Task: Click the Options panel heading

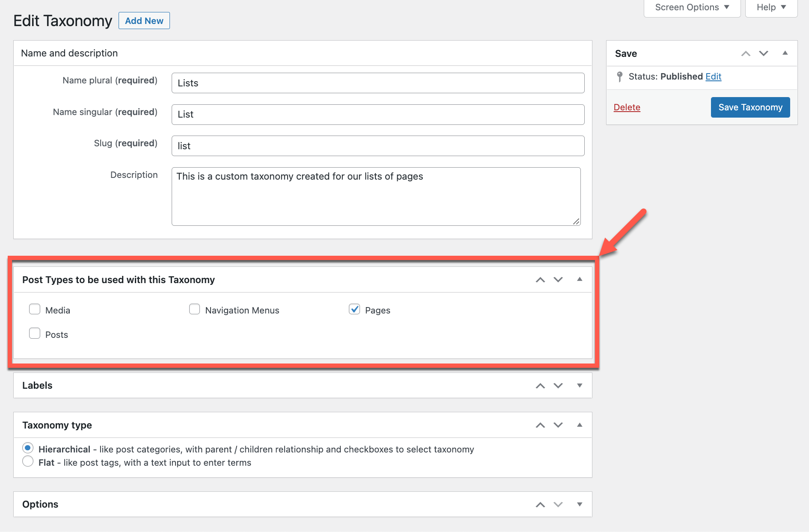Action: pyautogui.click(x=40, y=504)
